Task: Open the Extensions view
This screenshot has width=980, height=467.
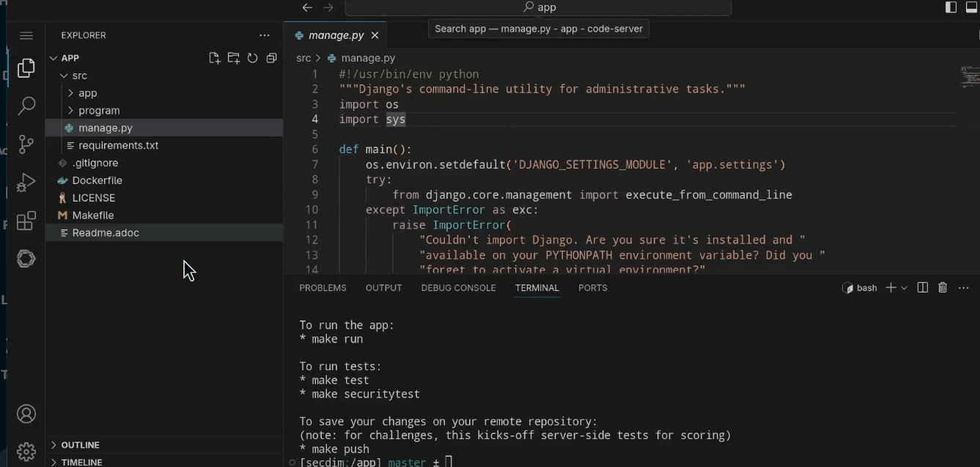Action: tap(26, 221)
